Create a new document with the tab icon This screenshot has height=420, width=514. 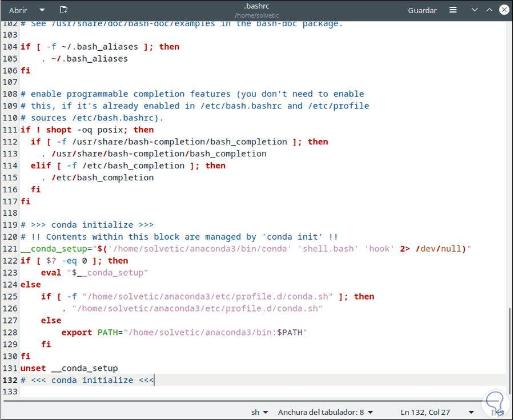click(x=63, y=10)
